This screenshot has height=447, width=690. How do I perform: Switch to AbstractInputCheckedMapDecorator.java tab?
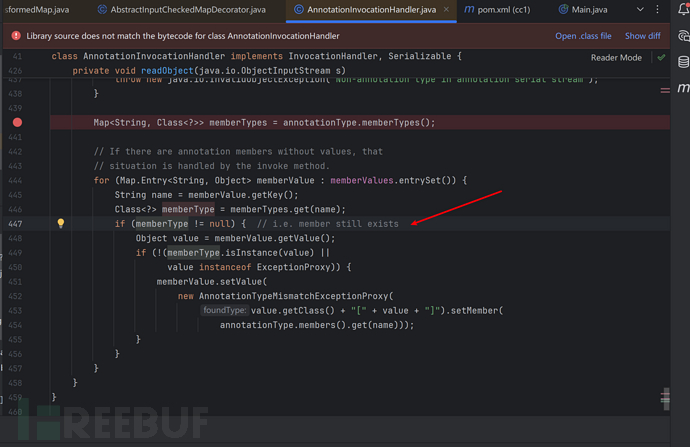182,9
